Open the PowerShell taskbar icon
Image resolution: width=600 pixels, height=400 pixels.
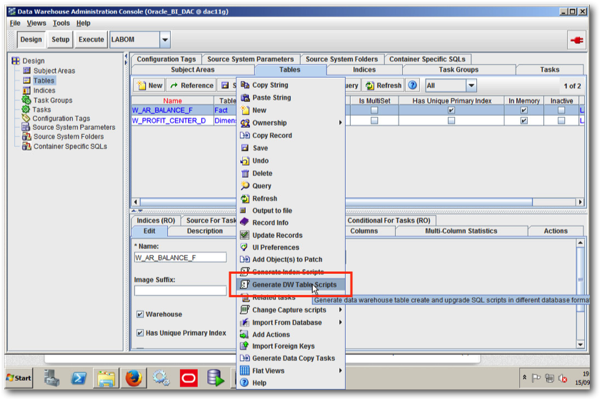(78, 378)
